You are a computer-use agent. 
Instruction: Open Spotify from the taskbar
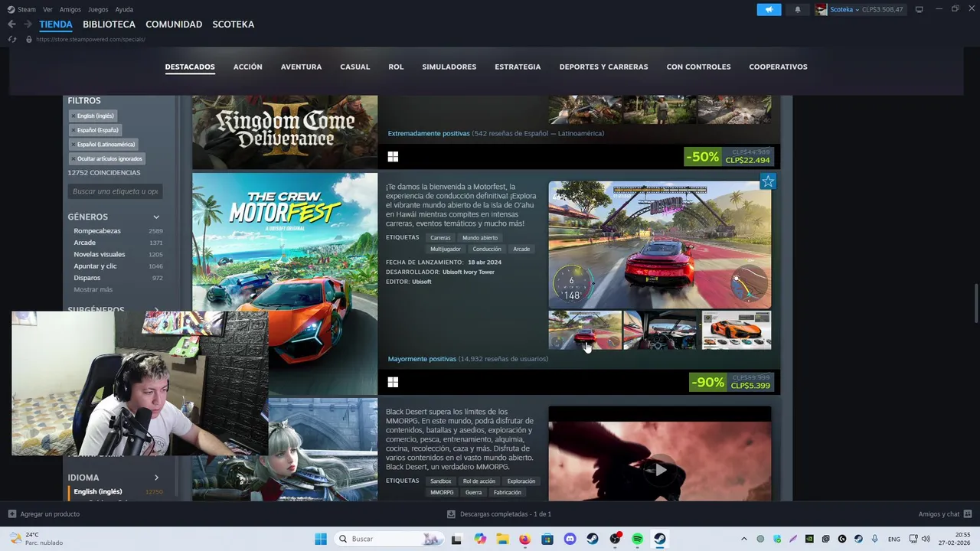(x=637, y=539)
